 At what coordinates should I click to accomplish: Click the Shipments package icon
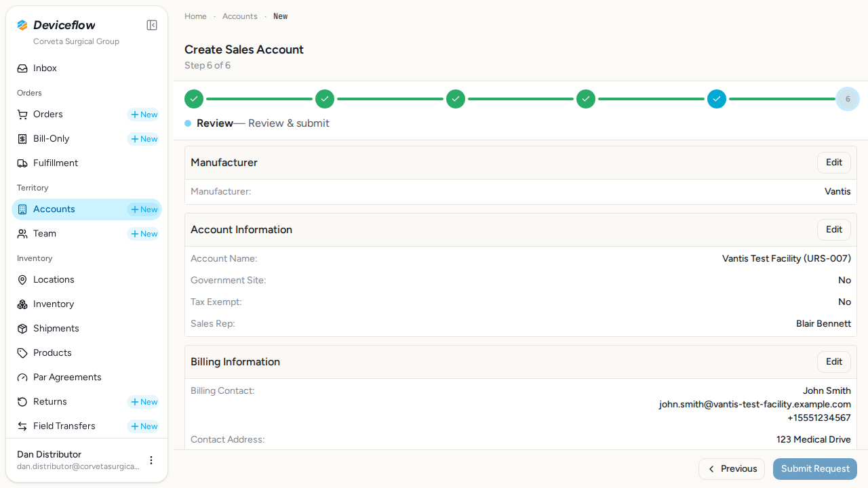[22, 329]
